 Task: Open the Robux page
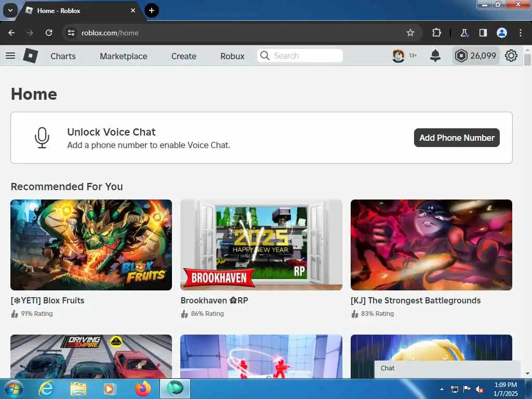click(232, 56)
